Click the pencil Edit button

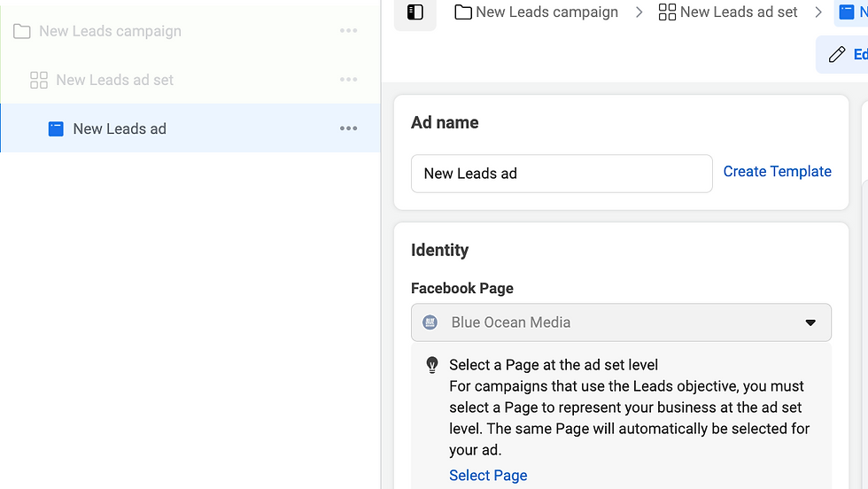tap(843, 54)
